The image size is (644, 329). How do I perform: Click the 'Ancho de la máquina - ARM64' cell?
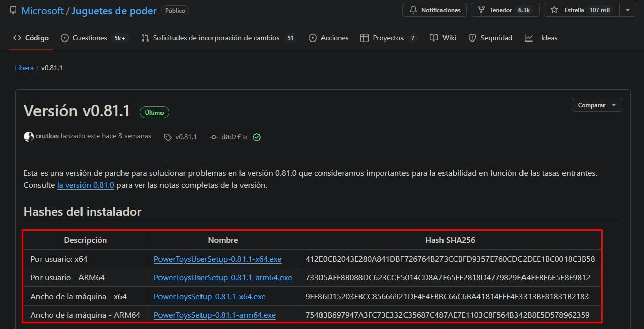click(x=86, y=315)
